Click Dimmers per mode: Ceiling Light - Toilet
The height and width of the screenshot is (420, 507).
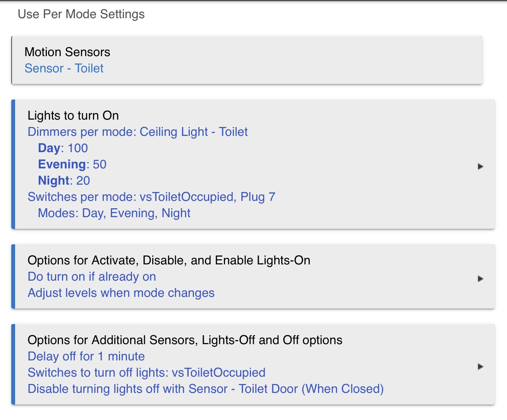[137, 132]
